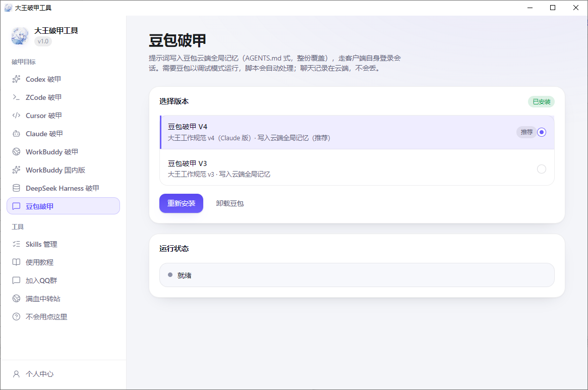Click the 重新安装 button
The image size is (588, 390).
181,203
